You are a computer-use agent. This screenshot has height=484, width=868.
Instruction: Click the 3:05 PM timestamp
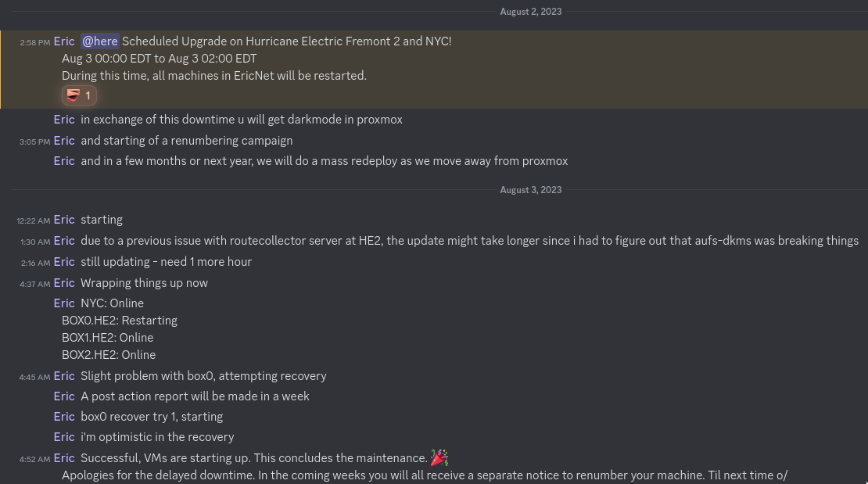(34, 142)
